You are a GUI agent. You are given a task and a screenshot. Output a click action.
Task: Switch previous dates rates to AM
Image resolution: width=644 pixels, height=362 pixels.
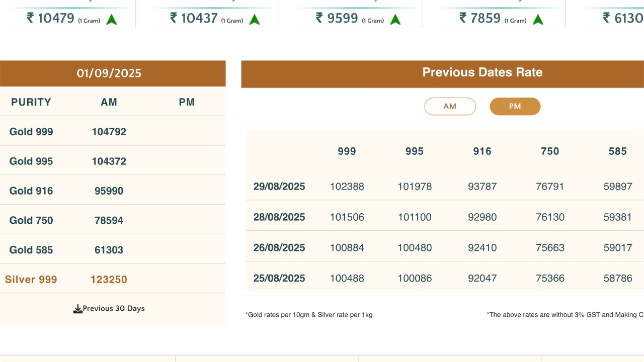tap(450, 107)
